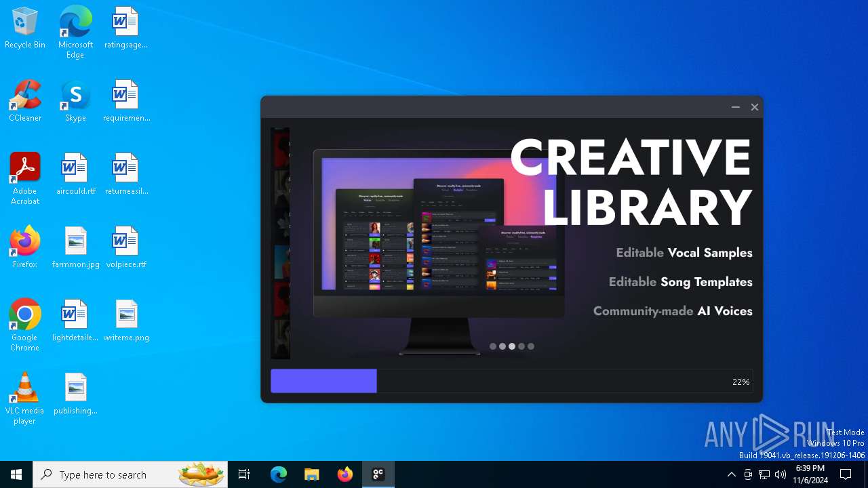Close the installer window
The image size is (868, 488).
754,107
